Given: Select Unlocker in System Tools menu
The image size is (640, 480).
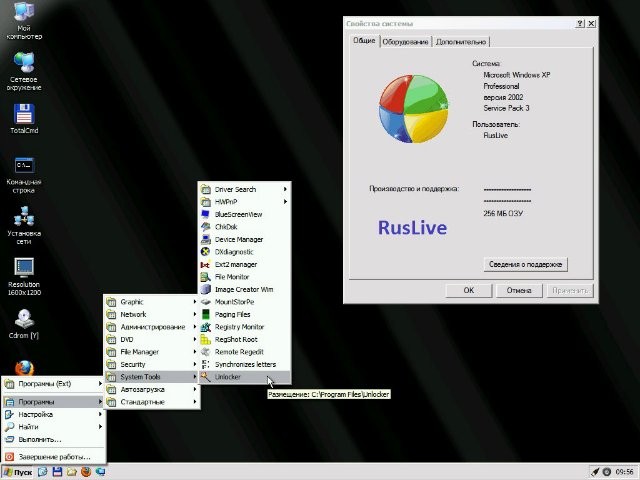Looking at the screenshot, I should pos(244,377).
